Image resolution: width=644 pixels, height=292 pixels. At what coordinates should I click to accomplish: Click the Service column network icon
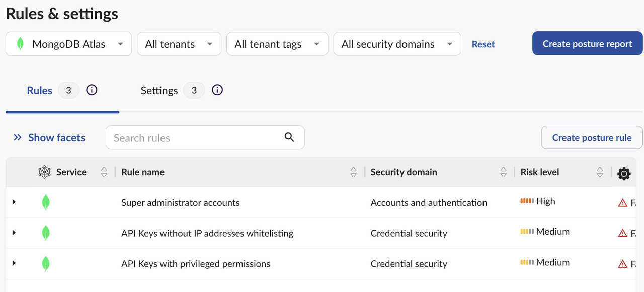point(45,172)
